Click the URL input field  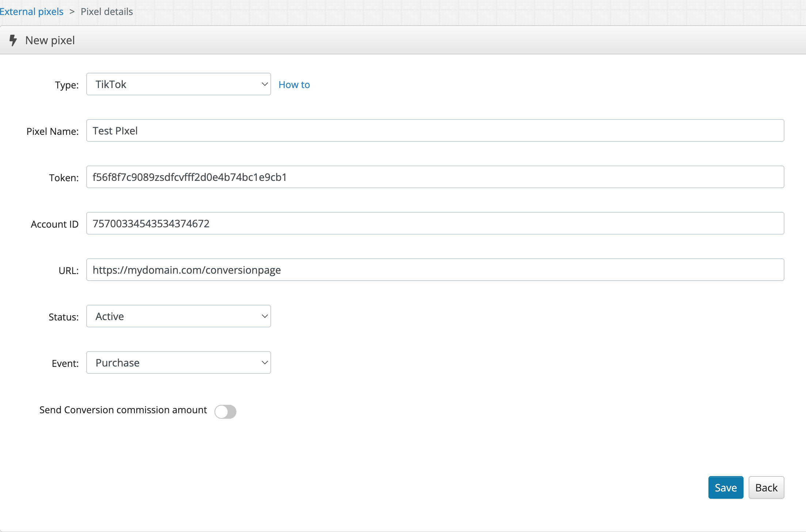[x=435, y=270]
